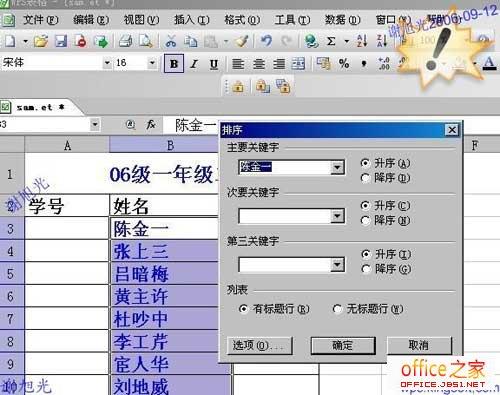Image resolution: width=500 pixels, height=395 pixels.
Task: Click the Cut scissors icon
Action: [x=171, y=41]
